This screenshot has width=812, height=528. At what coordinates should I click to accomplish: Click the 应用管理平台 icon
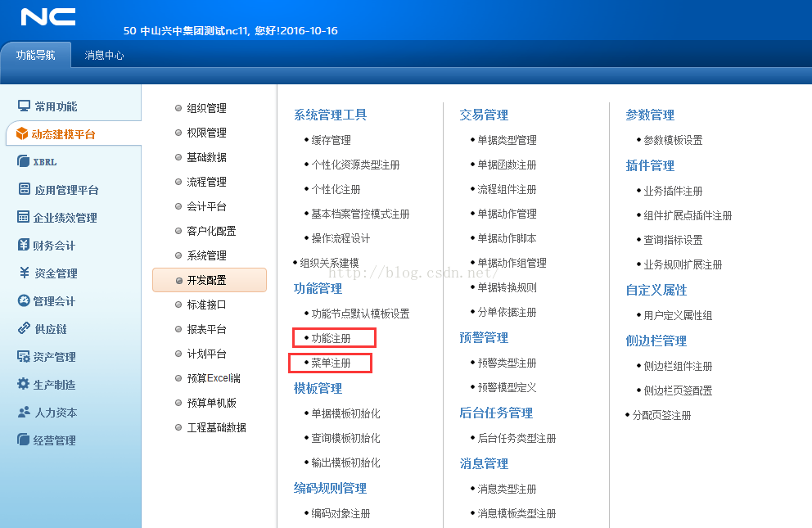tap(24, 189)
